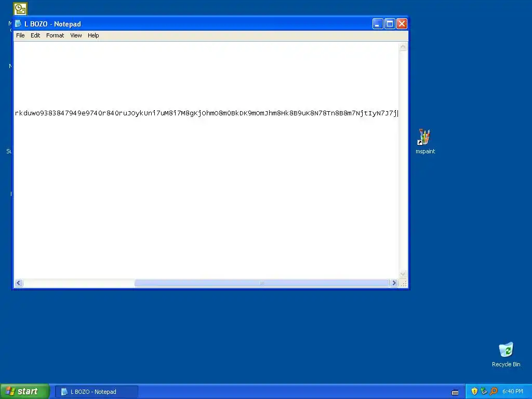Click vertical scrollbar up arrow
The image size is (532, 399).
click(403, 46)
